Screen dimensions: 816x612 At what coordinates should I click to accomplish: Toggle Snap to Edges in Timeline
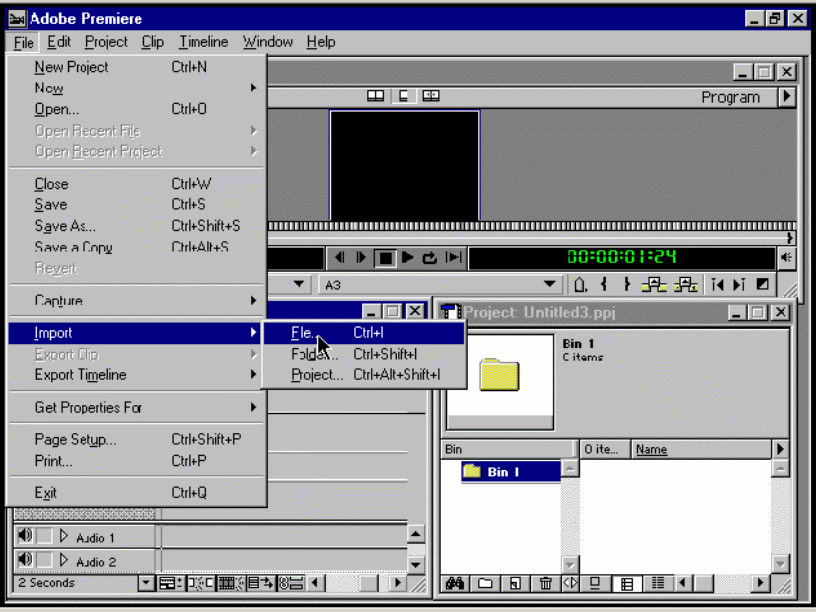[x=200, y=583]
